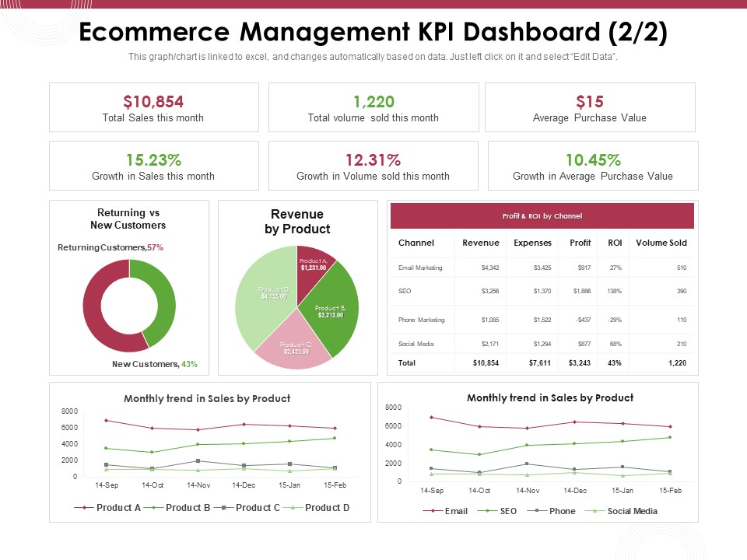The image size is (747, 560).
Task: Click the ROI column header
Action: click(615, 243)
